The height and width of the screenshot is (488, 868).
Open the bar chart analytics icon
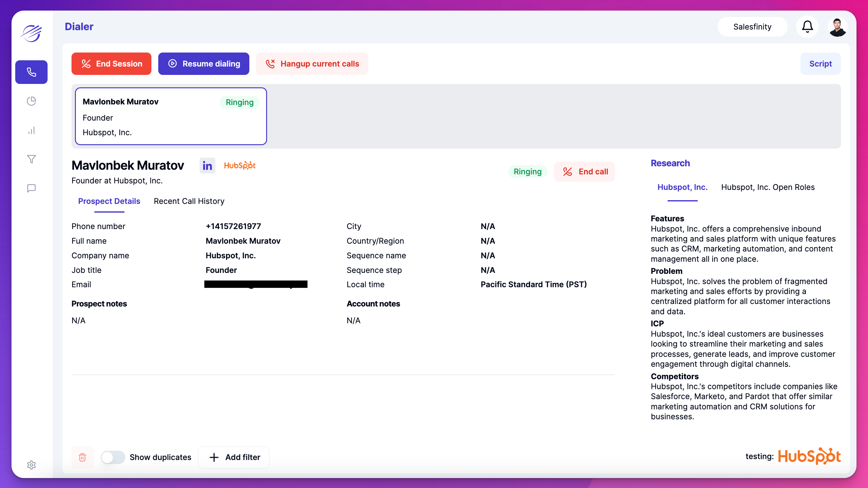[x=31, y=130]
